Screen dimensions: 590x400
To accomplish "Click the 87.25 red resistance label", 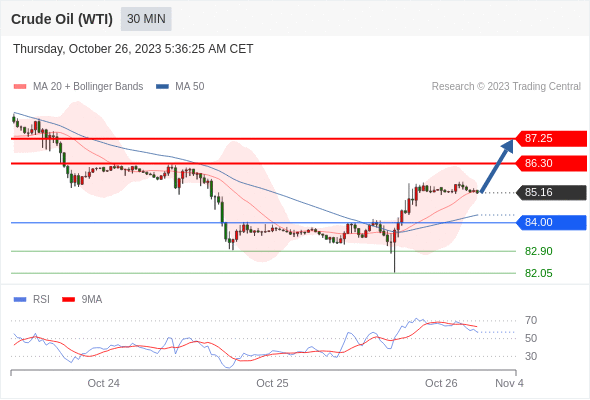I will (551, 138).
